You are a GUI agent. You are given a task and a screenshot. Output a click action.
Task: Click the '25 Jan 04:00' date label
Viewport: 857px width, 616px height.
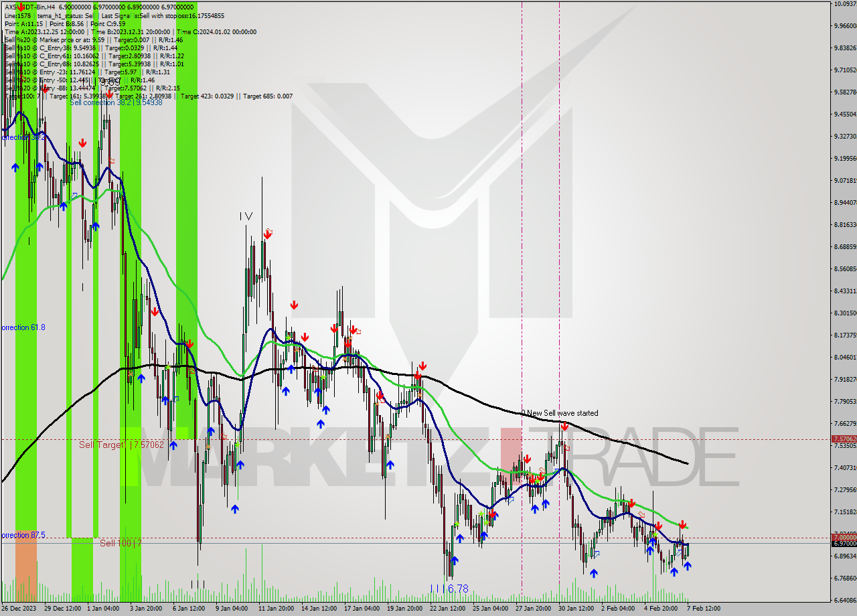491,609
